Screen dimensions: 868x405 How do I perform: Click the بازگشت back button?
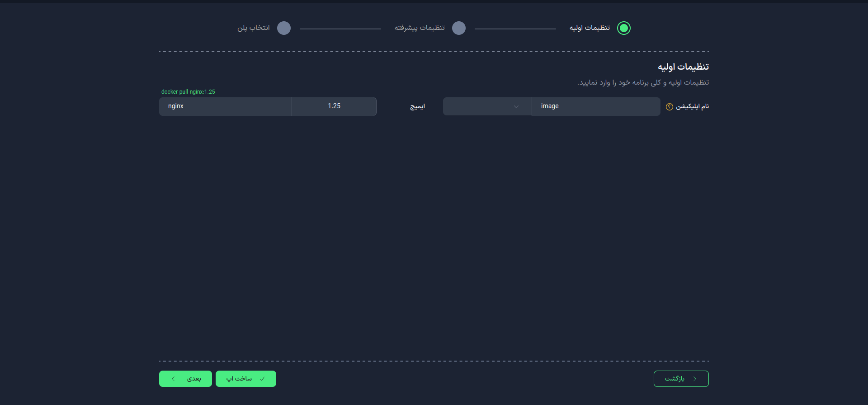click(x=681, y=379)
